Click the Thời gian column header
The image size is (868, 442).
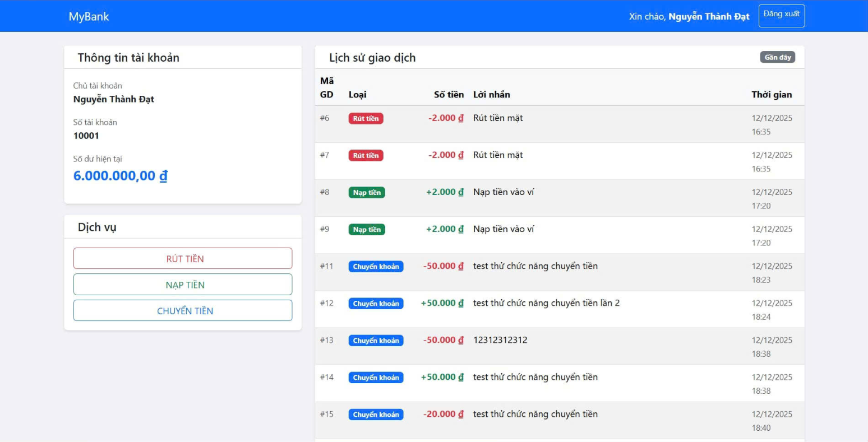772,95
